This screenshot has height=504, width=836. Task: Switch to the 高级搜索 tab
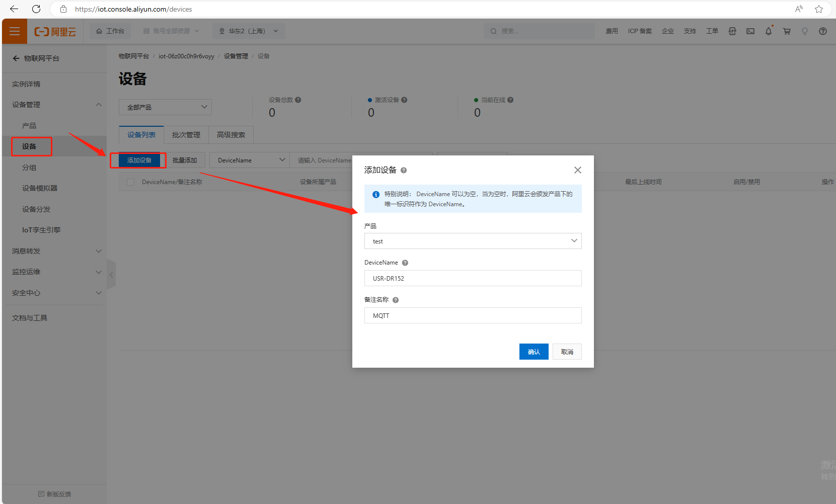coord(231,135)
